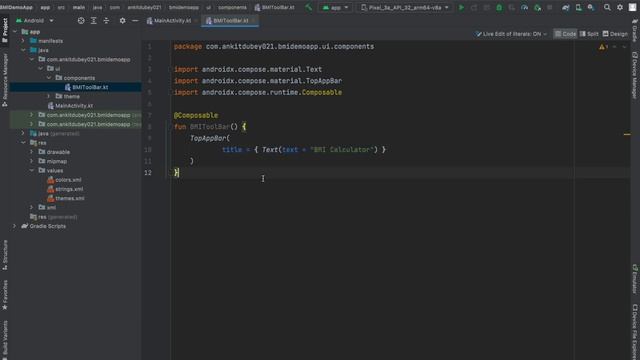The image size is (640, 360).
Task: Hide the project tool window
Action: [x=135, y=20]
